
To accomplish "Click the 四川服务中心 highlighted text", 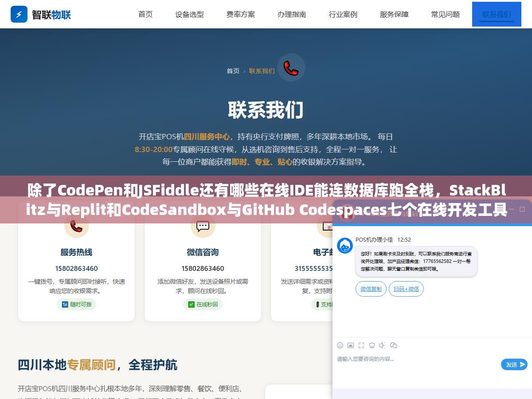I will (x=207, y=137).
